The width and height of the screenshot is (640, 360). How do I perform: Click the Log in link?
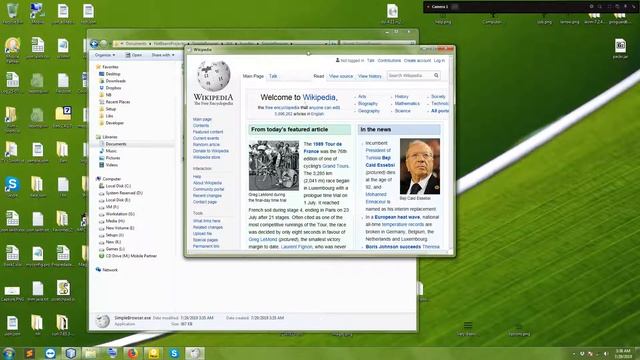pos(439,60)
